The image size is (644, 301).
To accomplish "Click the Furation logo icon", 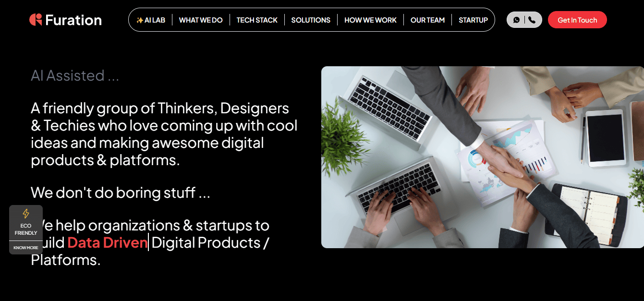I will pos(36,20).
